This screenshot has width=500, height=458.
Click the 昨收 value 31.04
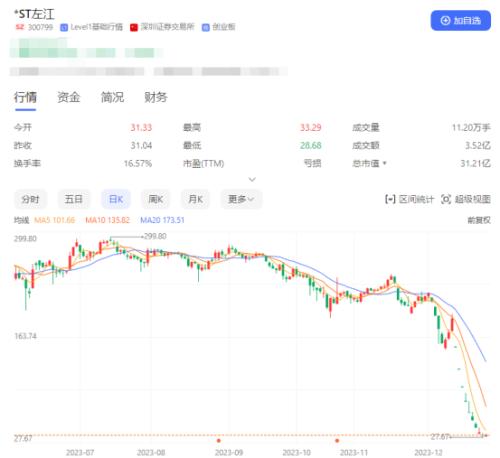141,146
